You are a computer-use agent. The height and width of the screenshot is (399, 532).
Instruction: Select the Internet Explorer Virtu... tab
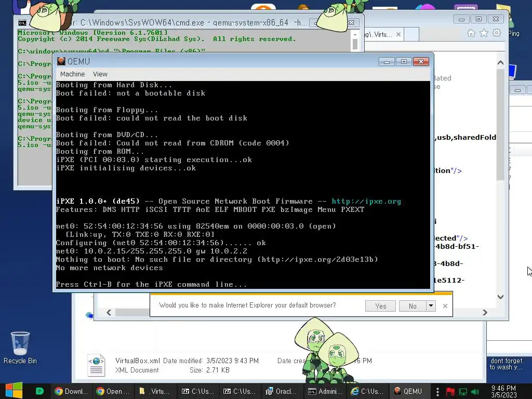click(379, 34)
